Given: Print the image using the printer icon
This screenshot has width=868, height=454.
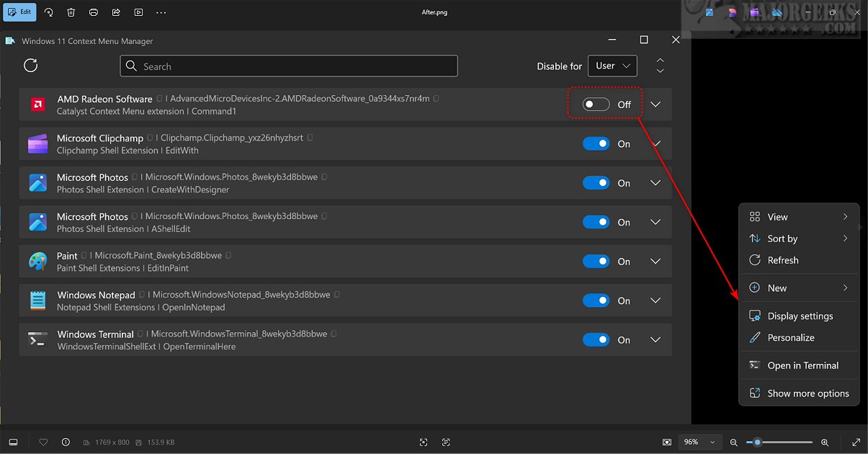Looking at the screenshot, I should [94, 12].
